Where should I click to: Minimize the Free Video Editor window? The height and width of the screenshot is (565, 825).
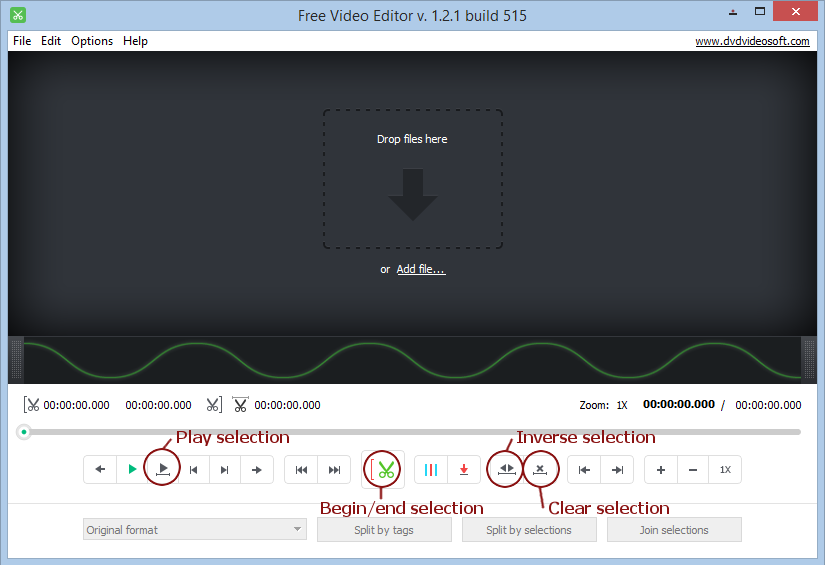(x=733, y=12)
